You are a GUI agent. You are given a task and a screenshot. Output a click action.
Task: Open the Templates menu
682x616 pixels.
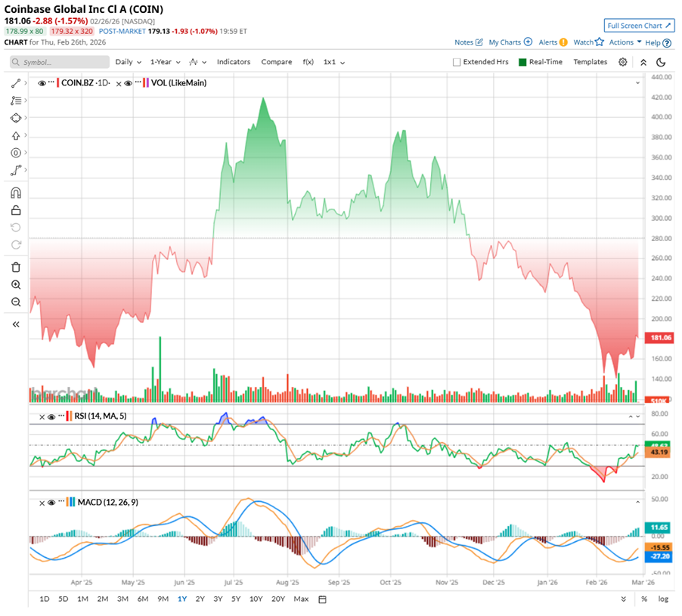(x=591, y=62)
